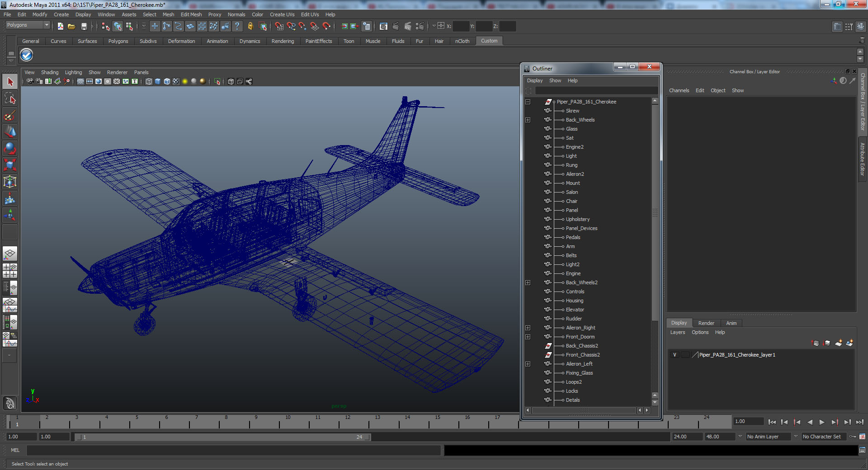The width and height of the screenshot is (868, 470).
Task: Open the Character Set dropdown arrow
Action: 796,437
